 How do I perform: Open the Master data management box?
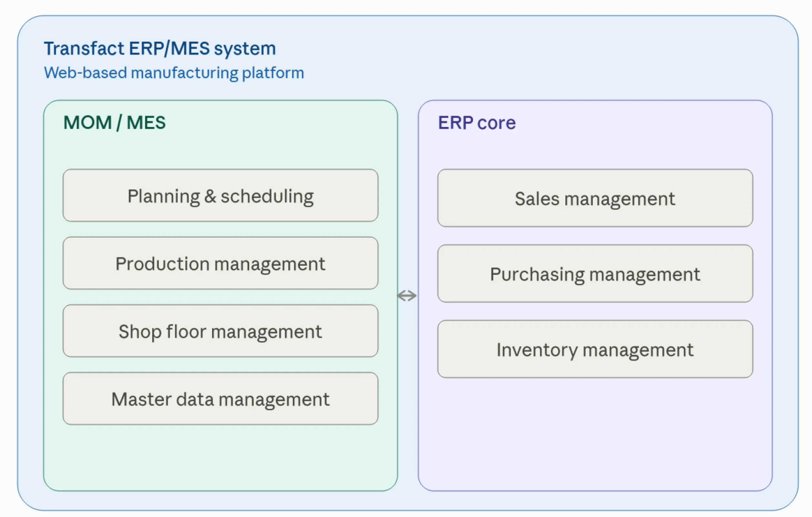click(x=220, y=398)
